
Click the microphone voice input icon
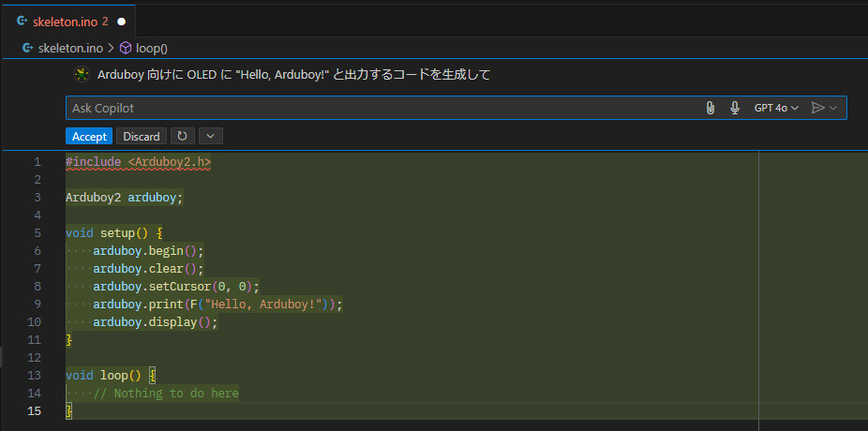pyautogui.click(x=735, y=108)
